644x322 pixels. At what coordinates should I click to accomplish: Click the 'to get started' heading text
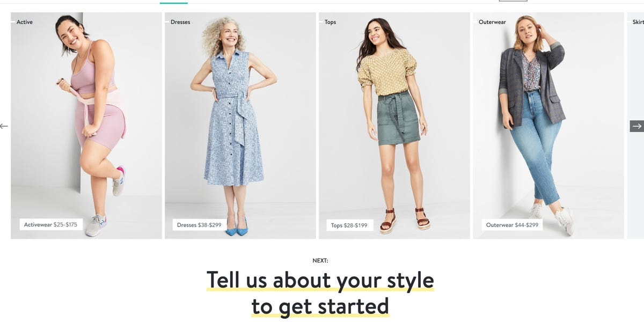pos(320,306)
